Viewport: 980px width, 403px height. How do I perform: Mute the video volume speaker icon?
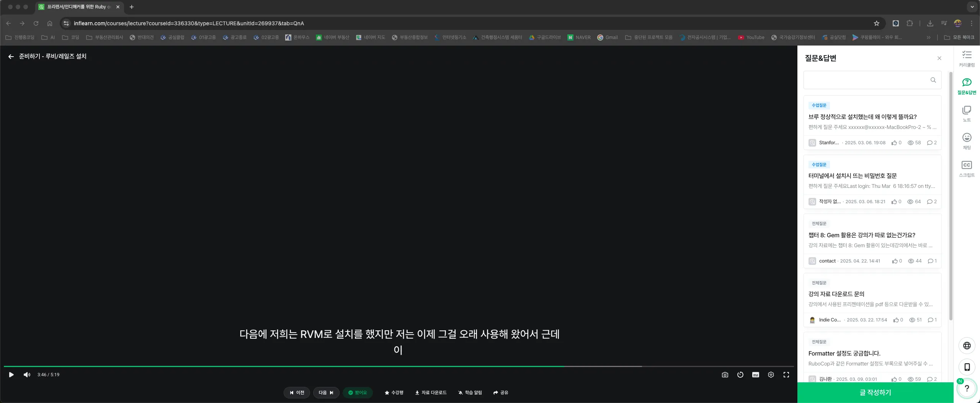[27, 375]
